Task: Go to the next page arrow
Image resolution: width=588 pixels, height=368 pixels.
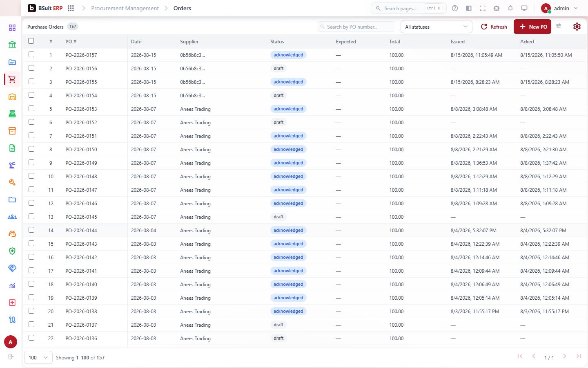Action: coord(564,357)
